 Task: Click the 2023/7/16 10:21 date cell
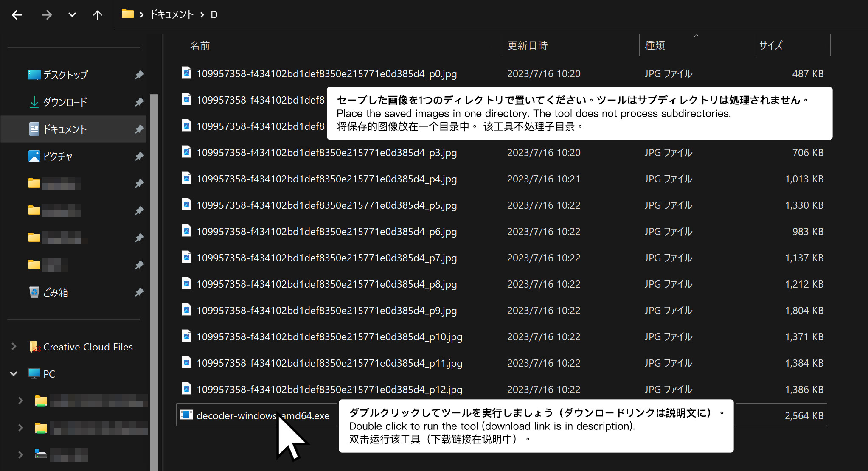tap(544, 179)
